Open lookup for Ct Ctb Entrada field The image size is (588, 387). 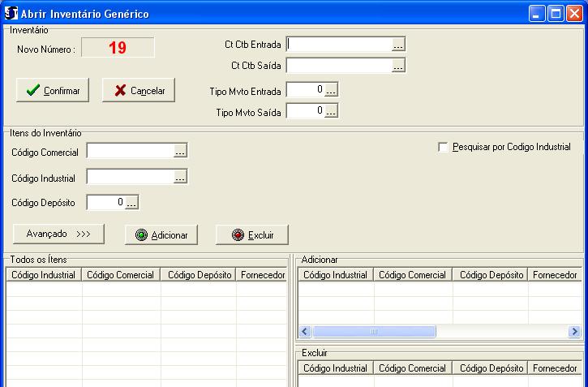tap(398, 45)
